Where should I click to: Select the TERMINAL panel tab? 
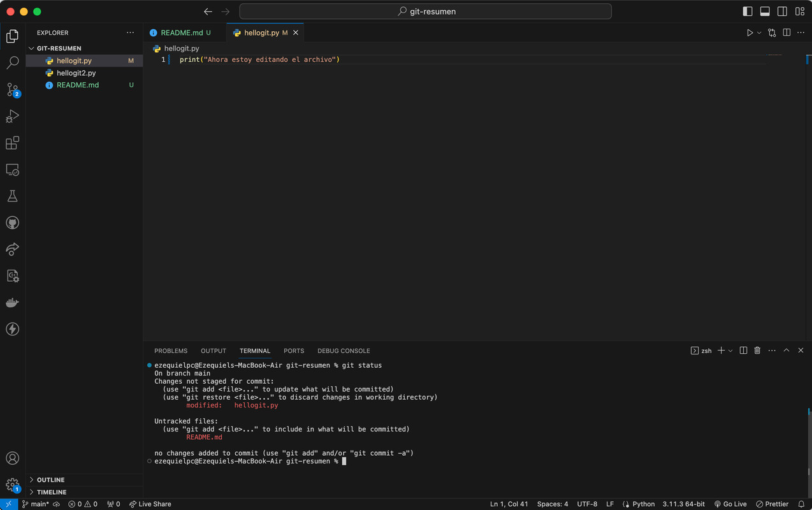coord(255,351)
